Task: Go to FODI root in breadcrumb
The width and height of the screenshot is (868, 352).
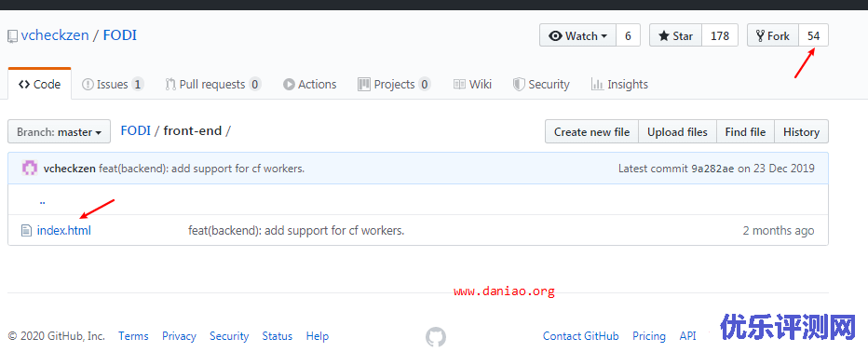Action: (x=136, y=131)
